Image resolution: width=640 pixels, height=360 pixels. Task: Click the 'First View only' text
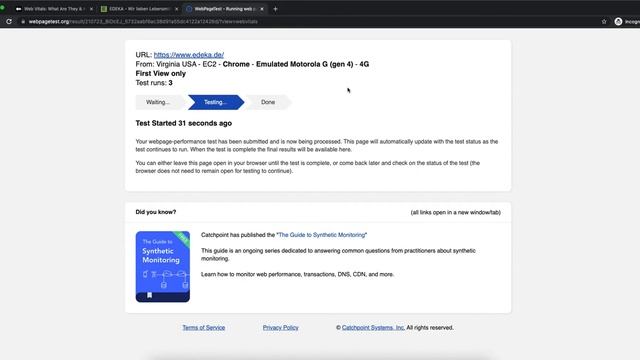point(160,73)
